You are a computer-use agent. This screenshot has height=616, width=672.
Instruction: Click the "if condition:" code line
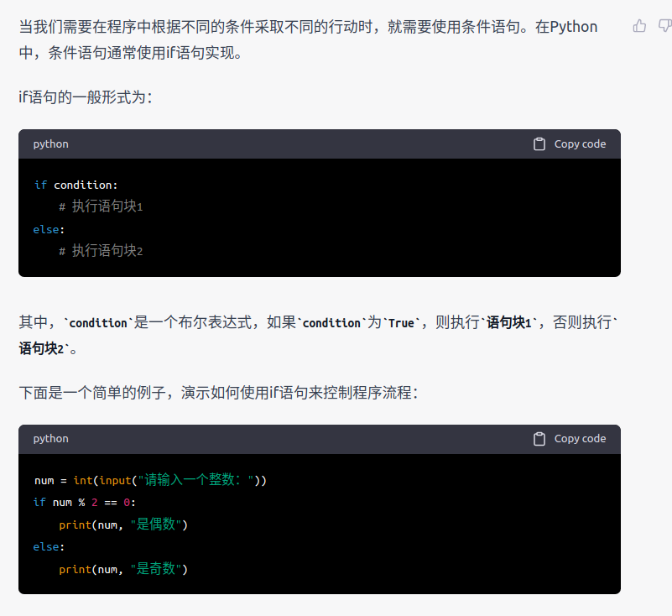[x=76, y=185]
